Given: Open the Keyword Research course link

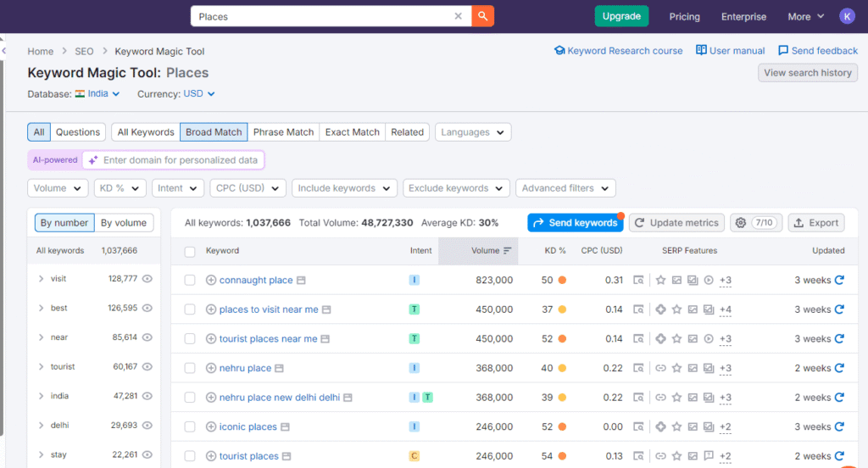Looking at the screenshot, I should 618,51.
